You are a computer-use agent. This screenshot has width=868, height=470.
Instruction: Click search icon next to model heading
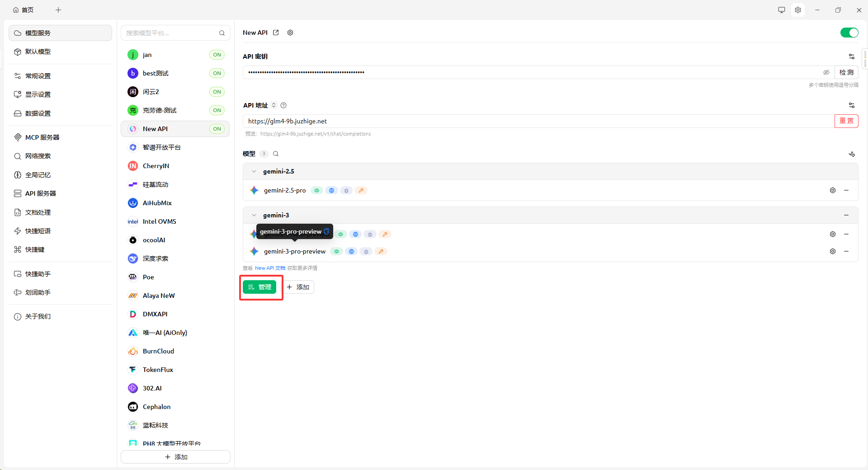coord(276,154)
